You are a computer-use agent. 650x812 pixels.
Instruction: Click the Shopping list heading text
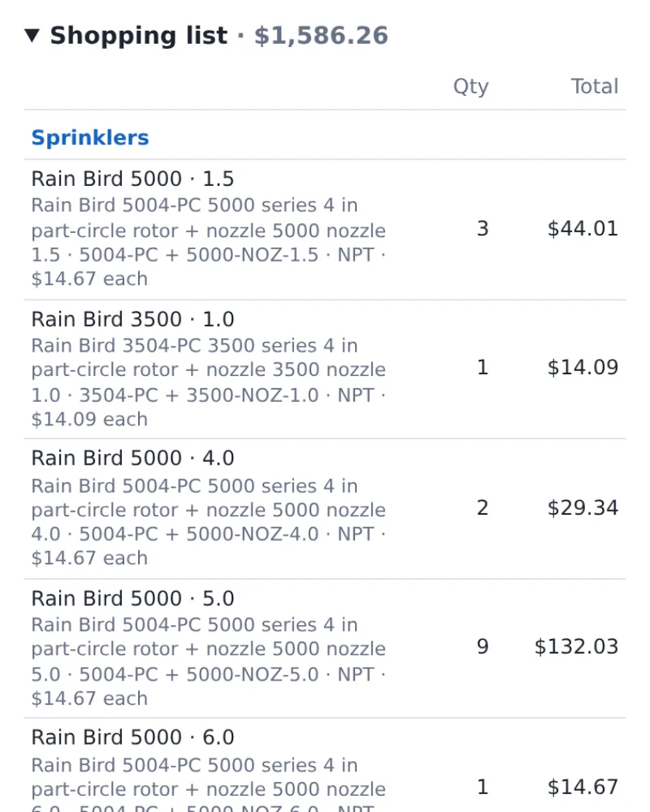click(138, 35)
